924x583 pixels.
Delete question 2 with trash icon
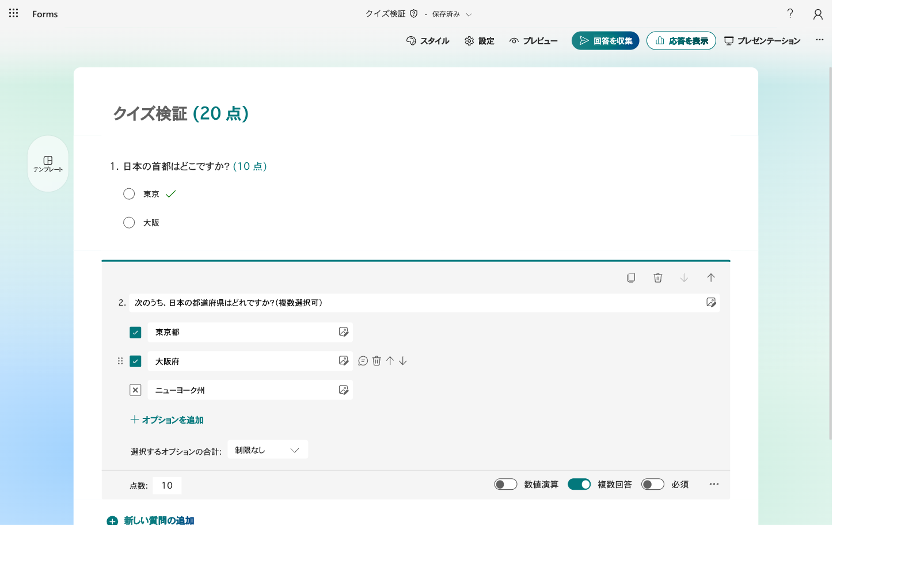coord(657,278)
